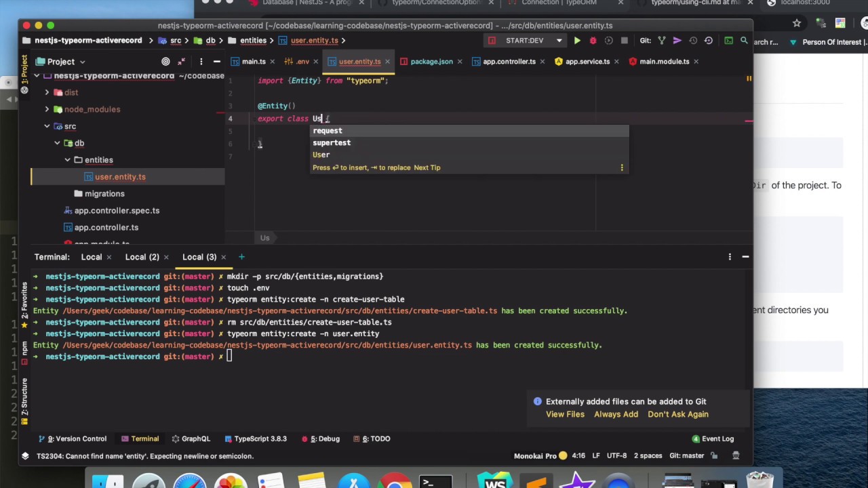Open the 6: TODO tool window

[376, 439]
